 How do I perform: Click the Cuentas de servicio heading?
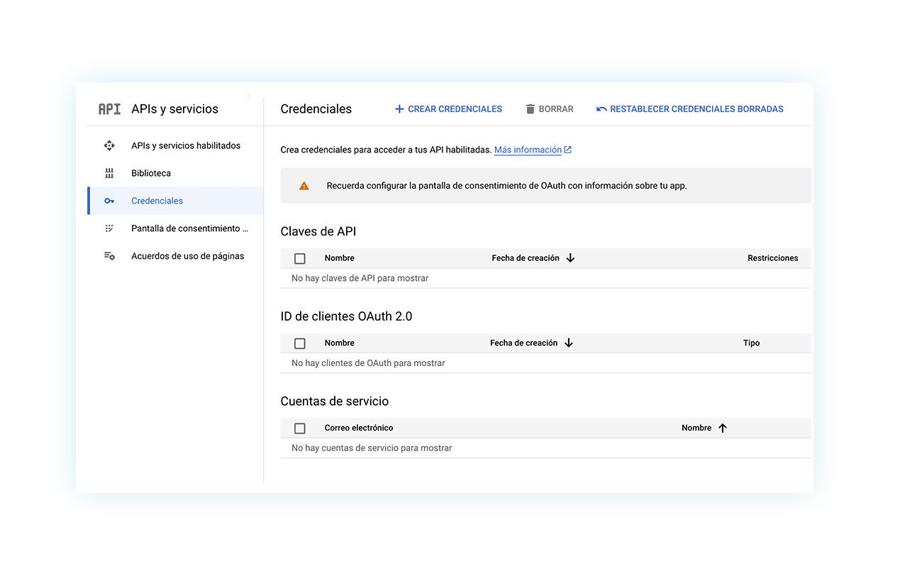tap(335, 401)
